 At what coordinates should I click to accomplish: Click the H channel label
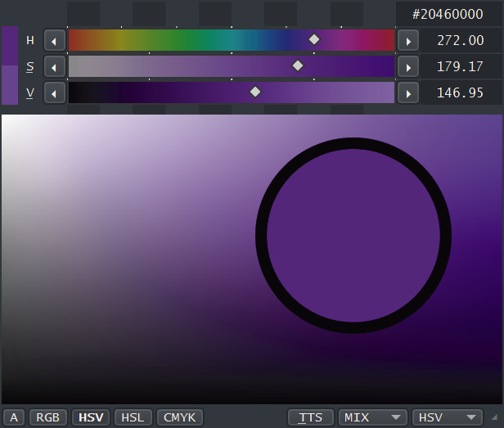click(x=30, y=41)
